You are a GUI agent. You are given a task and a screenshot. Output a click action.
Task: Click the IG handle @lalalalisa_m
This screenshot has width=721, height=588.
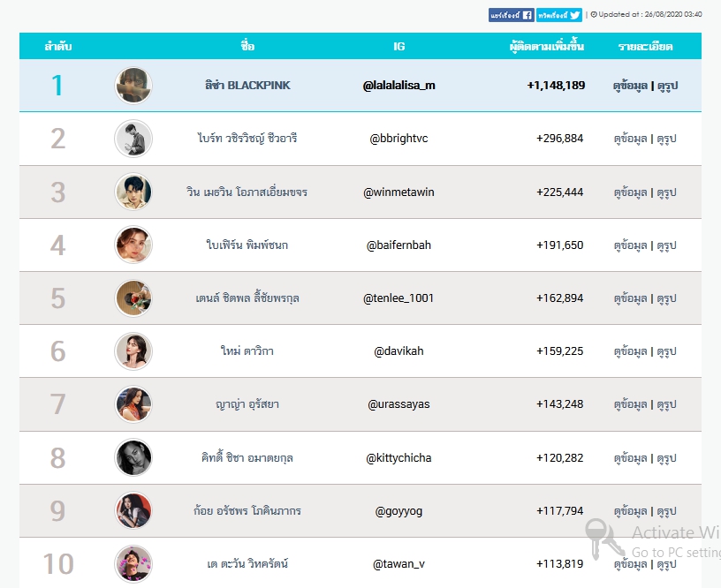[x=398, y=86]
